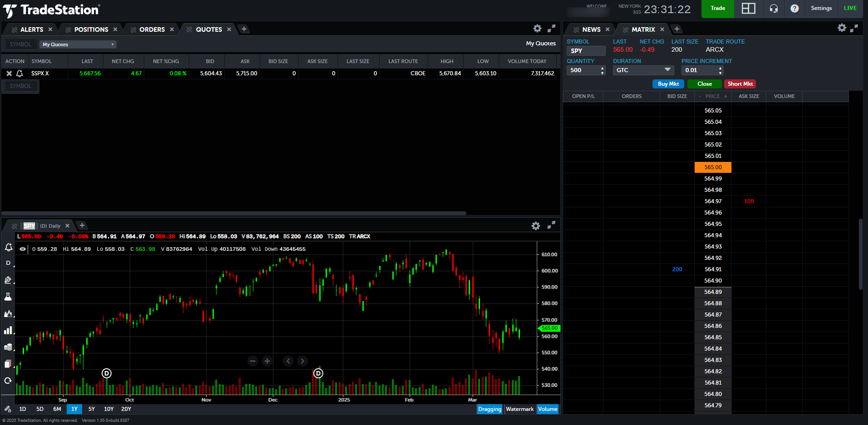Open the help question mark icon
This screenshot has width=868, height=425.
click(794, 8)
